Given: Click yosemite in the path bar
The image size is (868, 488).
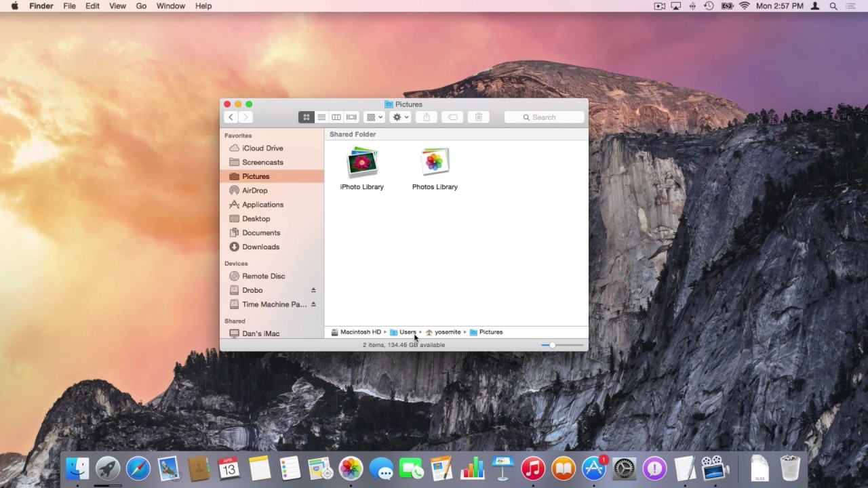Looking at the screenshot, I should coord(443,332).
